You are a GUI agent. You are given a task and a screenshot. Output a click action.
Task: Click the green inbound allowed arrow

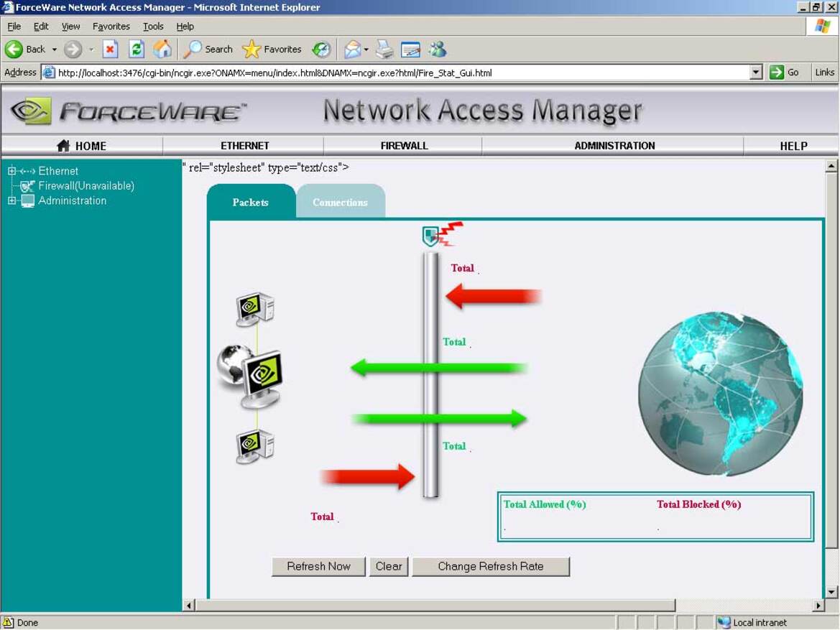pyautogui.click(x=439, y=368)
